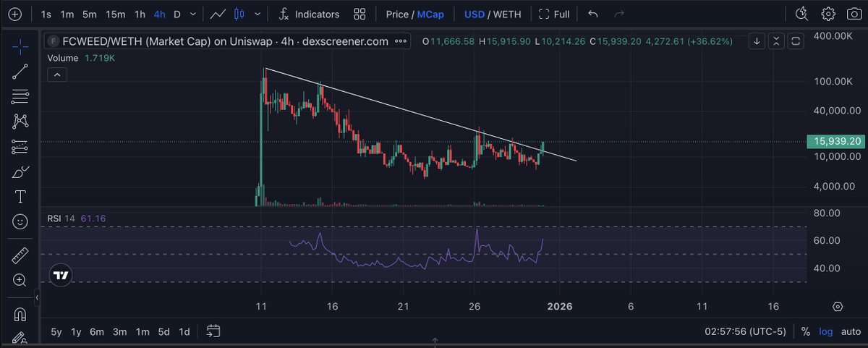Select the ruler measure tool

(x=21, y=255)
